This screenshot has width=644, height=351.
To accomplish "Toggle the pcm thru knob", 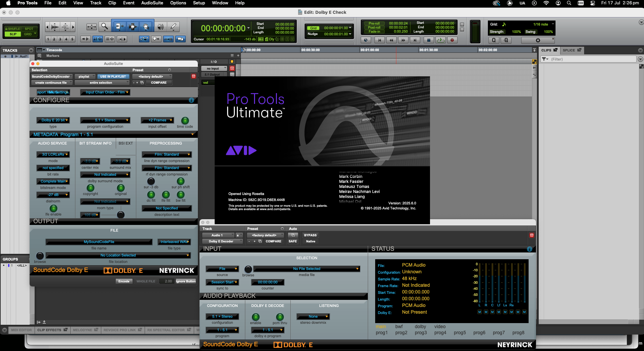I will 280,317.
